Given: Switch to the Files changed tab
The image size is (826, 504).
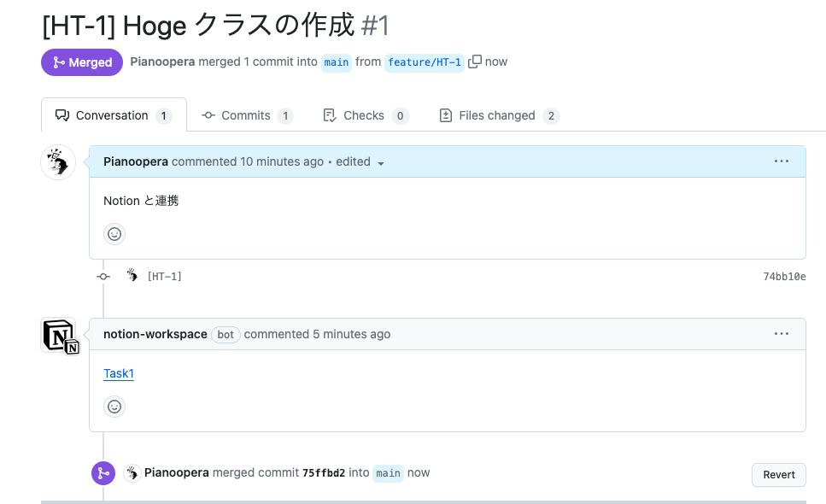Looking at the screenshot, I should tap(499, 115).
